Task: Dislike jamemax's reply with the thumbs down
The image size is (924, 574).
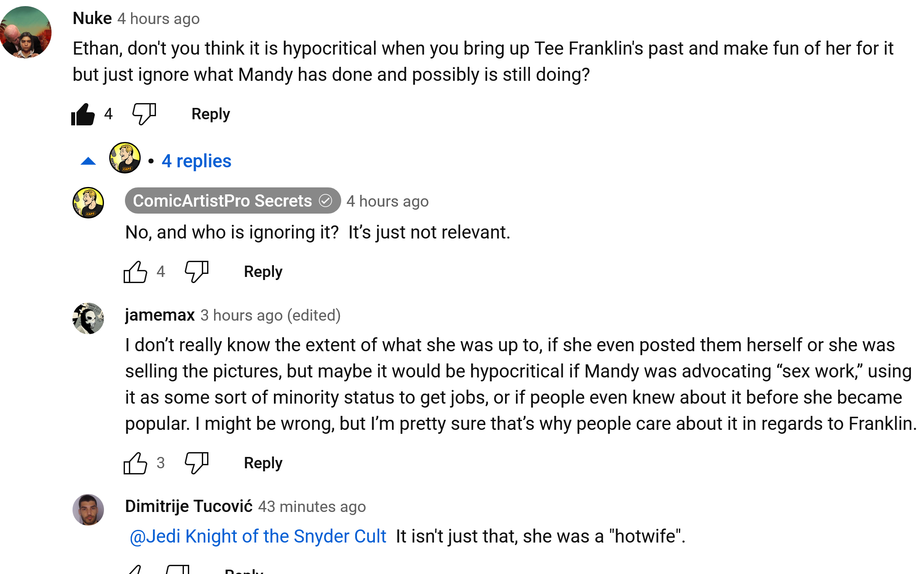Action: pos(197,463)
